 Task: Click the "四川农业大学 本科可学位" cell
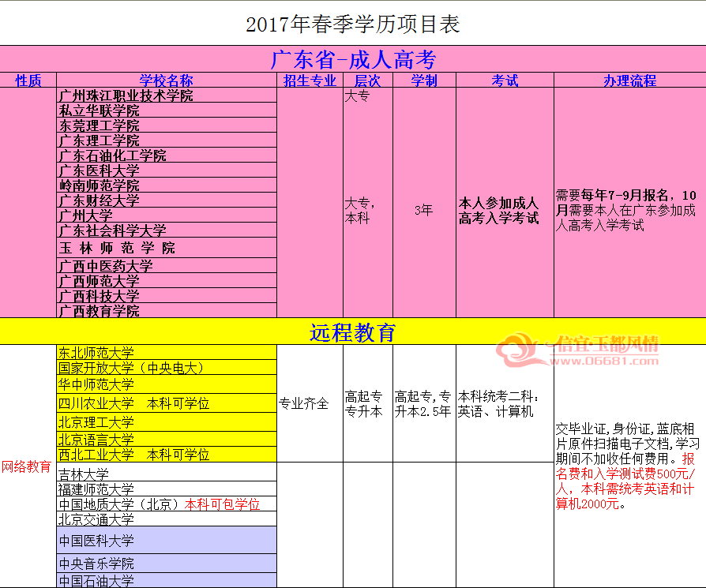[167, 403]
